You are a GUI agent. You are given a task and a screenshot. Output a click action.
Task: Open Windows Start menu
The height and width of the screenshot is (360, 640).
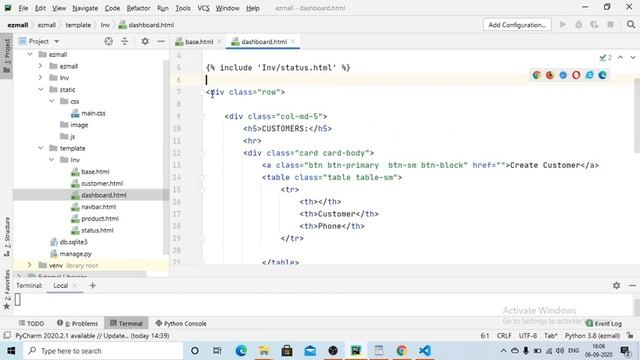(11, 351)
